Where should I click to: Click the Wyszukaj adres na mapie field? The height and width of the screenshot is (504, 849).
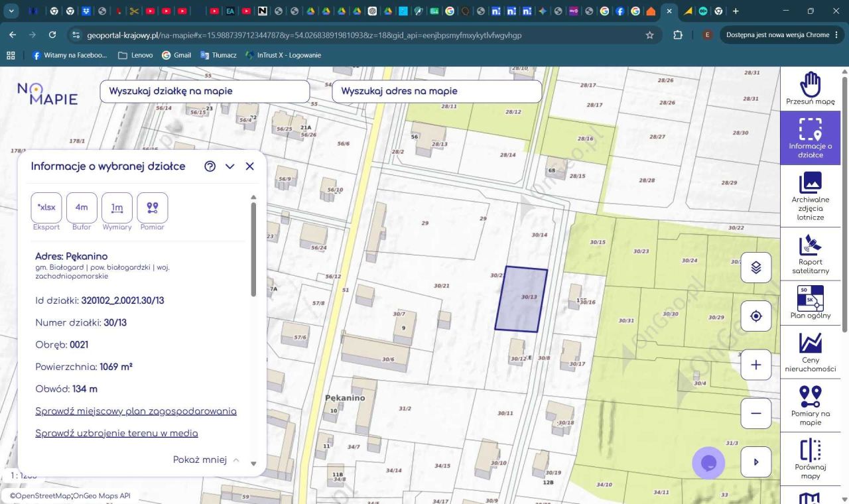click(436, 91)
